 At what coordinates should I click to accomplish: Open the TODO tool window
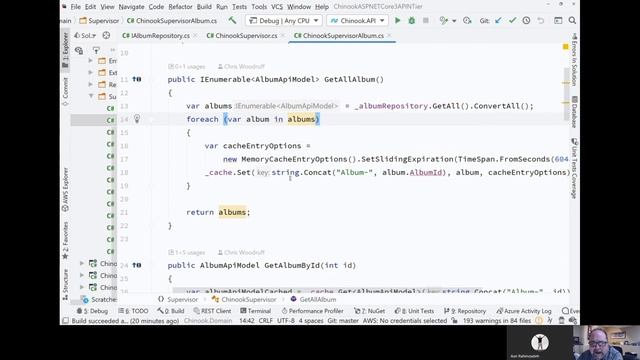click(133, 311)
